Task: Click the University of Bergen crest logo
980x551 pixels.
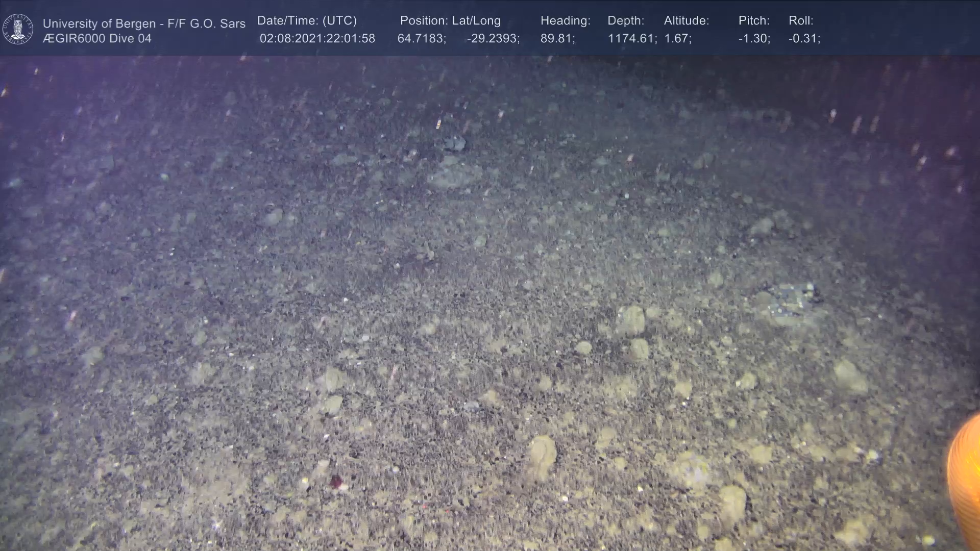Action: tap(18, 29)
